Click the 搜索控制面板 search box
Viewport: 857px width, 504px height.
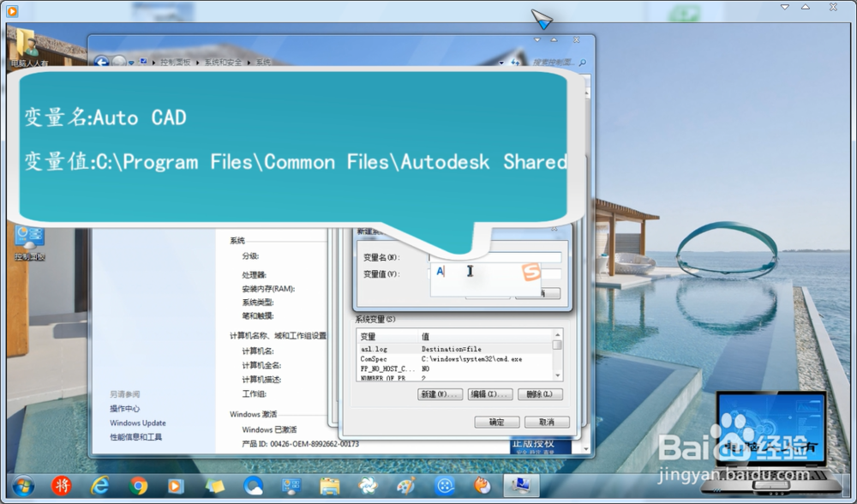tap(553, 63)
